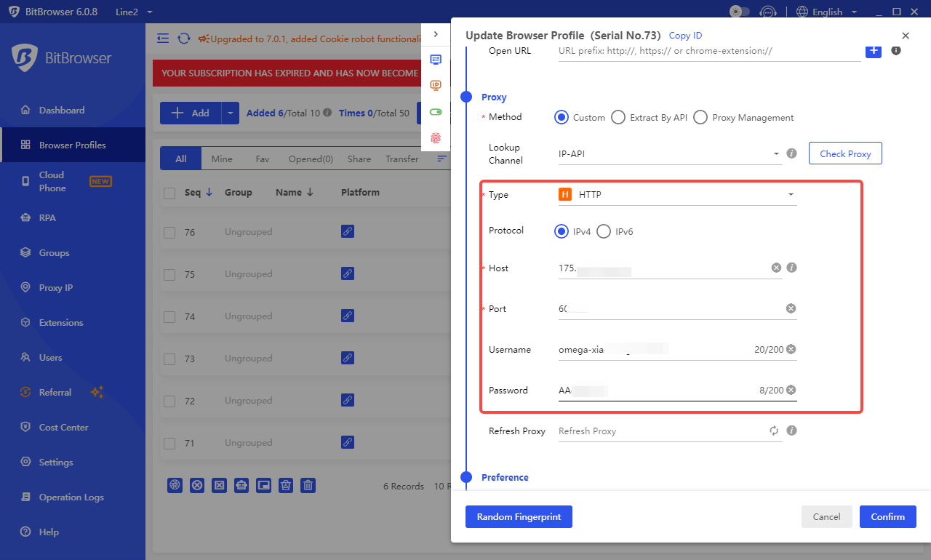
Task: Click the aperture-shaped icon in bottom toolbar
Action: [x=175, y=486]
